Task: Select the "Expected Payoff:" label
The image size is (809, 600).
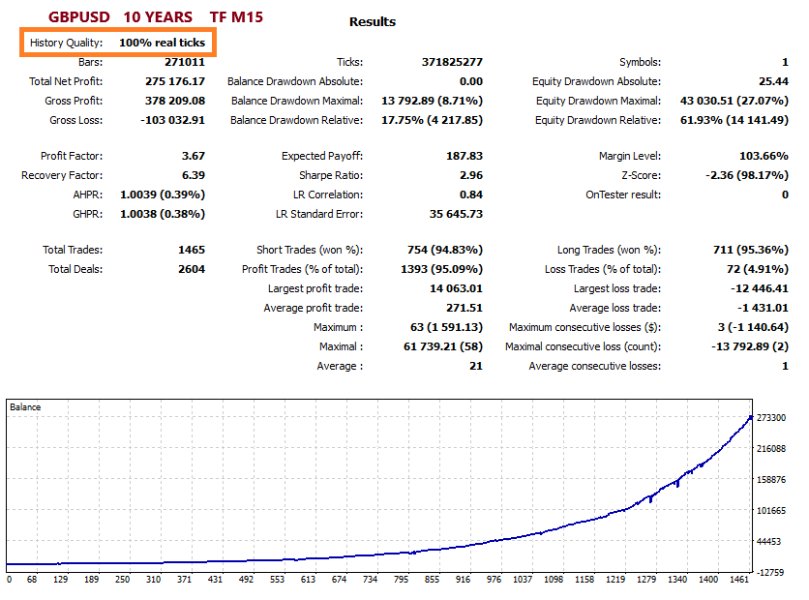Action: (x=322, y=156)
